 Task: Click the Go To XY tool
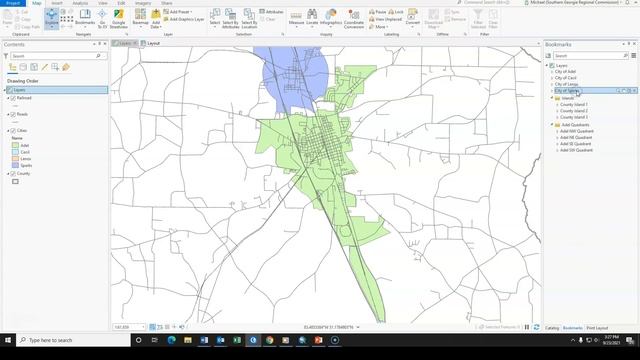pos(102,18)
